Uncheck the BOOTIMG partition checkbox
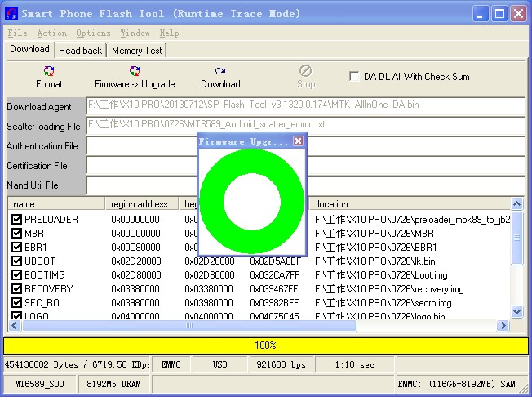 (17, 275)
